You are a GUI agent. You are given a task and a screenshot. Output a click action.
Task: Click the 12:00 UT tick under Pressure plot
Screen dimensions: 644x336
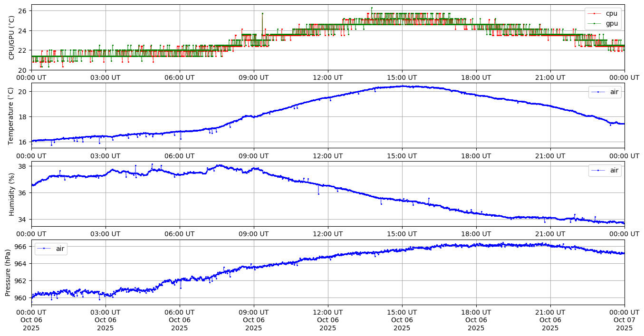pos(328,312)
